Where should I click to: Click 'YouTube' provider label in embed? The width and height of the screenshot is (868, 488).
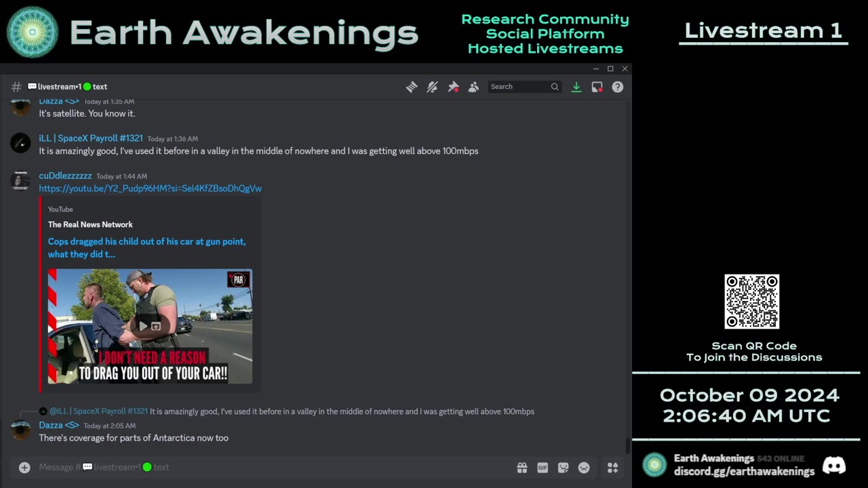tap(60, 209)
